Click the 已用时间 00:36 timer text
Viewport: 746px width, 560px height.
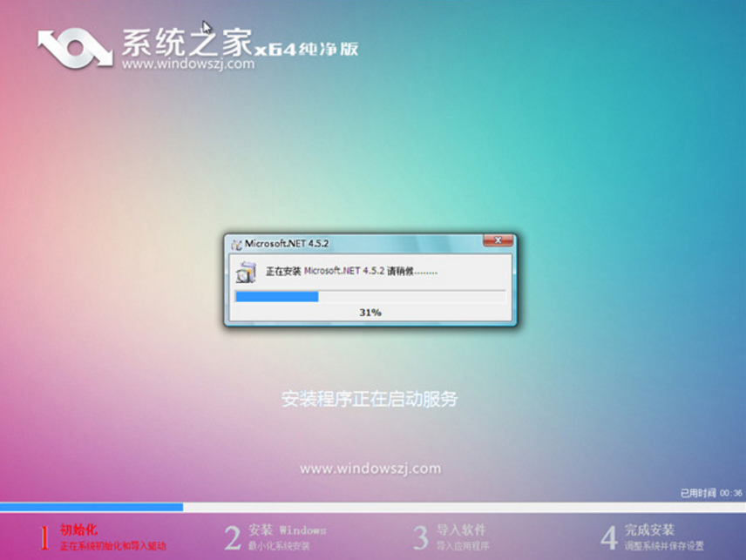coord(711,494)
